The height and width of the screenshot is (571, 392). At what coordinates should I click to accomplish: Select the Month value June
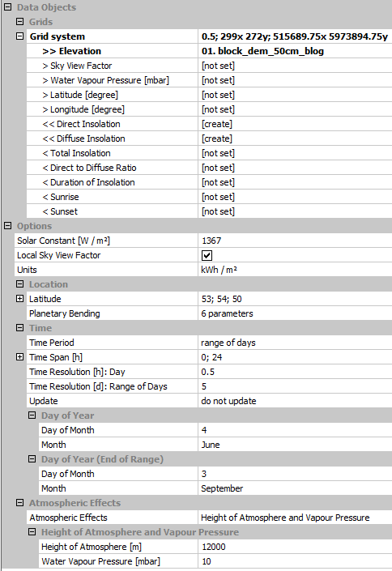tap(295, 445)
